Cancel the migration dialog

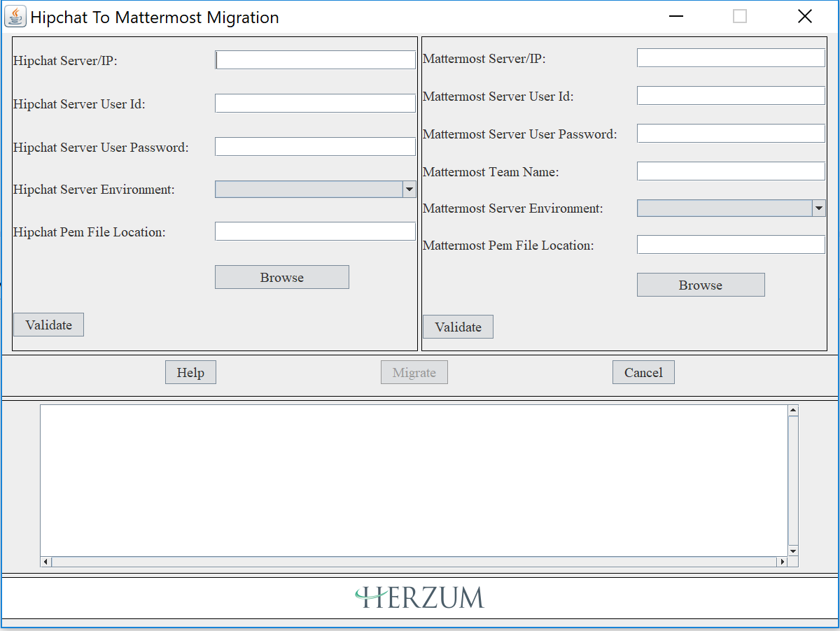coord(643,372)
